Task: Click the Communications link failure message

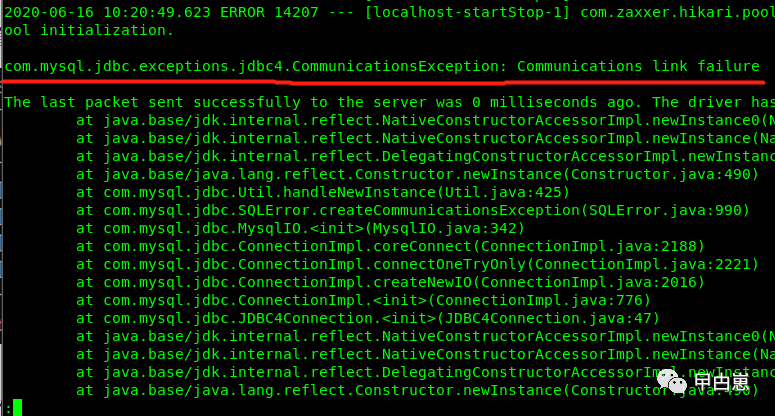Action: click(x=638, y=66)
